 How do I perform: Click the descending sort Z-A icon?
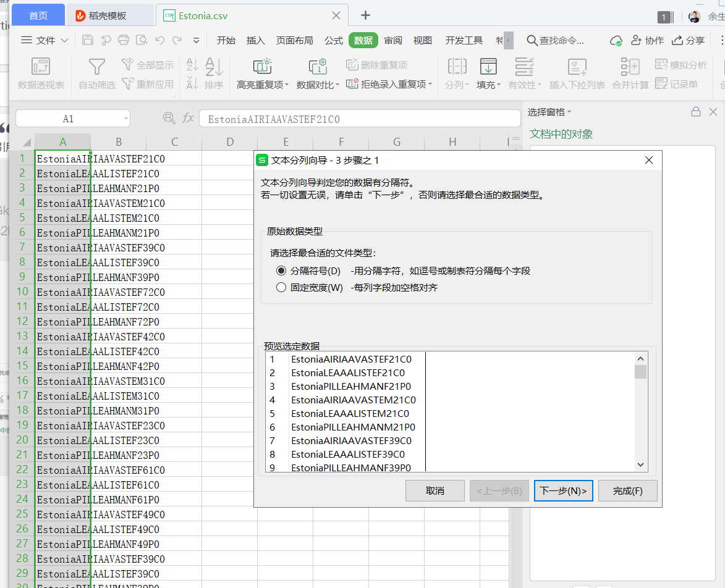point(192,83)
